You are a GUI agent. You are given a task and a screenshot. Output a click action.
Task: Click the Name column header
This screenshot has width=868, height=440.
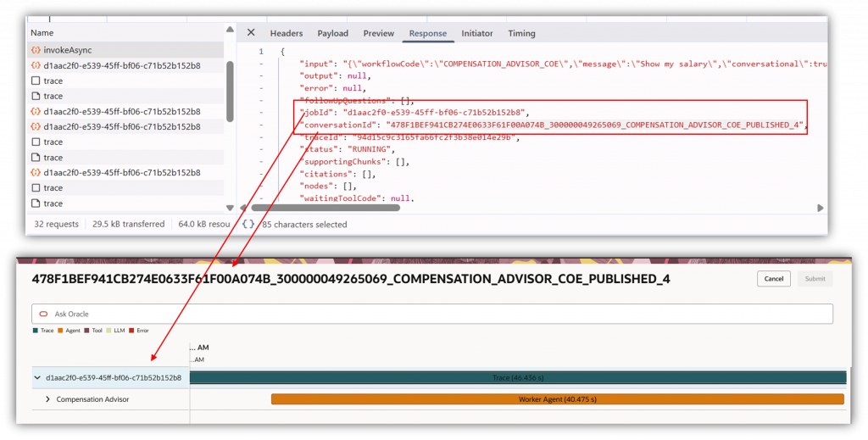click(x=42, y=33)
